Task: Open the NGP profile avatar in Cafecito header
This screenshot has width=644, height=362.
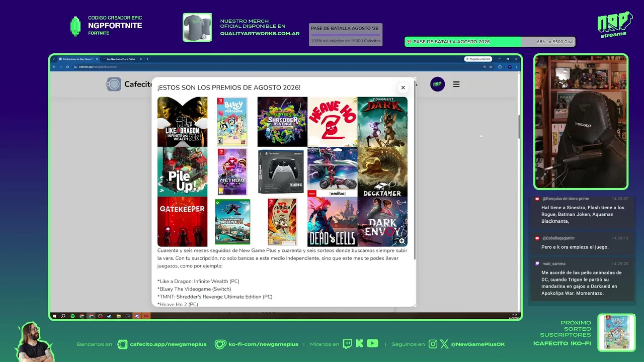Action: click(x=438, y=84)
